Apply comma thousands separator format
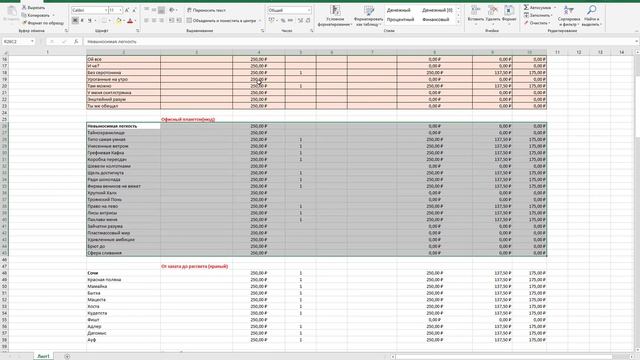This screenshot has height=360, width=640. point(290,20)
